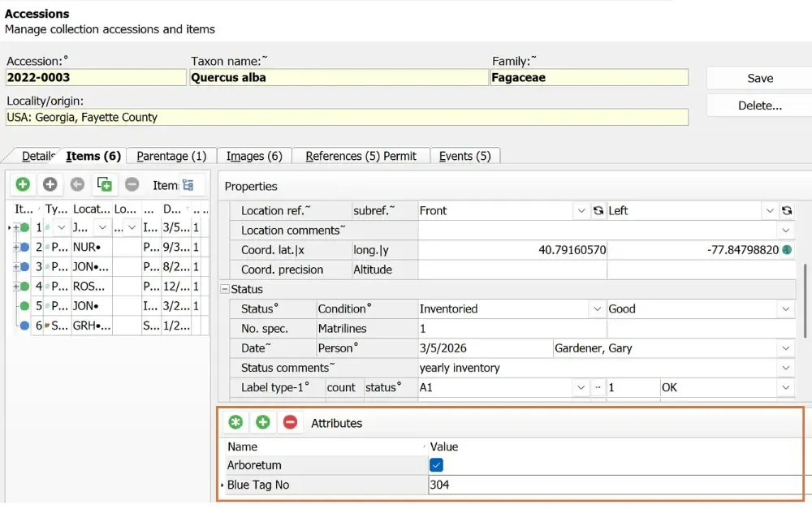Edit Blue Tag No value 304
This screenshot has width=812, height=509.
click(615, 485)
